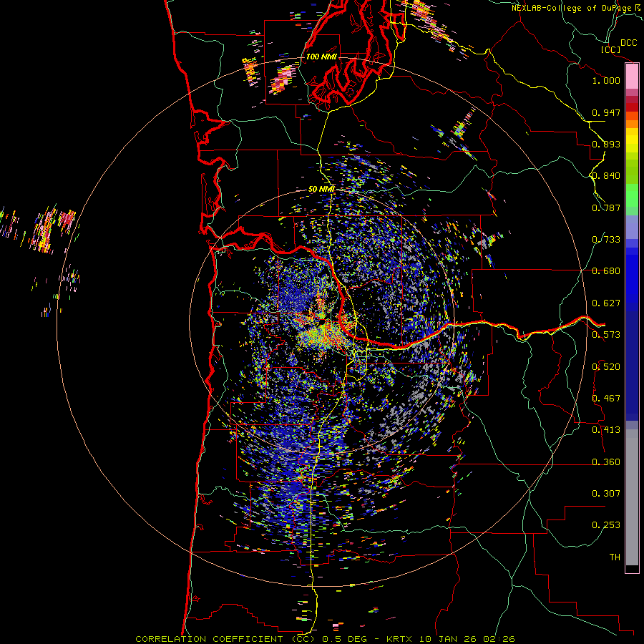Screen dimensions: 644x644
Task: Click the 0.573 value on the color scale
Action: point(606,335)
